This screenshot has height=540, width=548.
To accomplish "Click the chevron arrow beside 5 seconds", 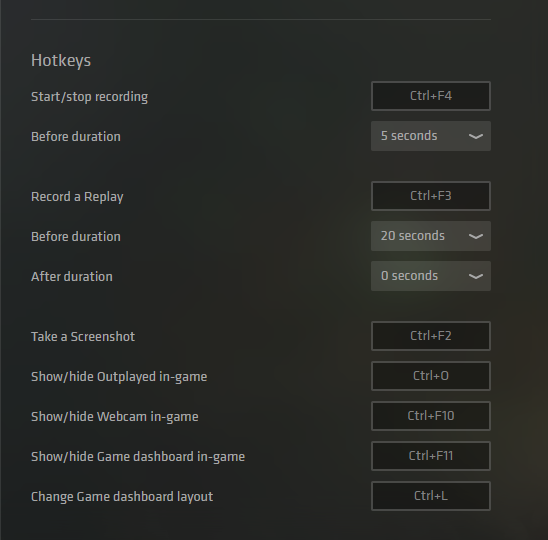I will 475,136.
